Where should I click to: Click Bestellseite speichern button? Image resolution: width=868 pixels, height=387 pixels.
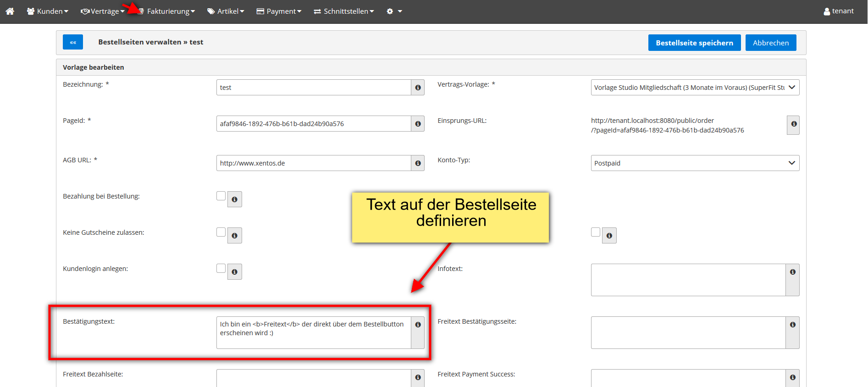click(x=694, y=43)
